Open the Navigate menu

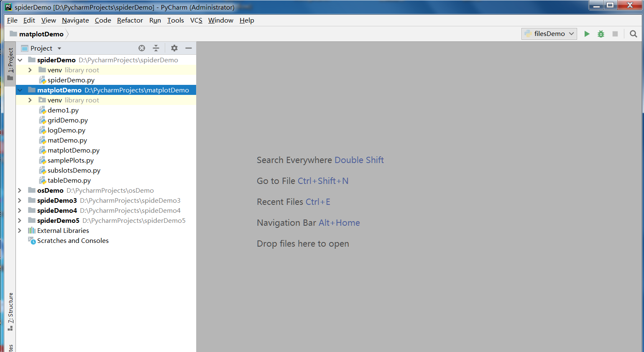[x=75, y=20]
